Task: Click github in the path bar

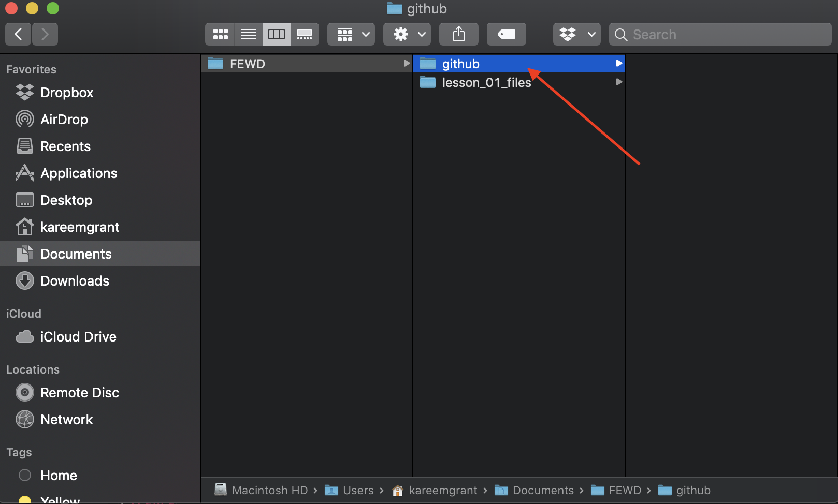Action: [x=684, y=490]
